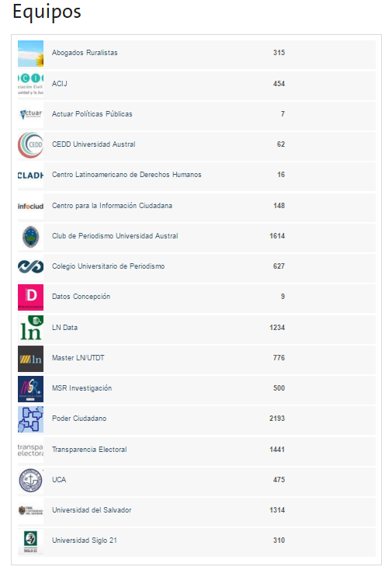Click the CEDD circular logo
Viewport: 392px width, 577px height.
(30, 145)
